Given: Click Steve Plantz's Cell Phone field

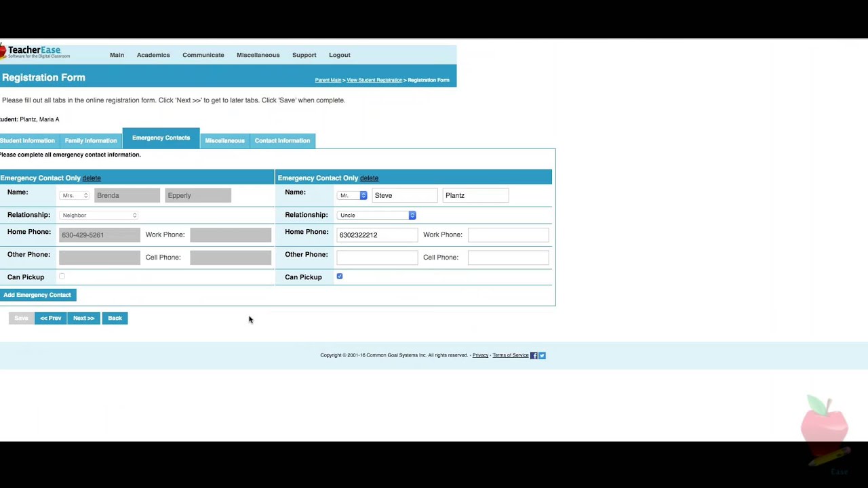Looking at the screenshot, I should [x=508, y=258].
